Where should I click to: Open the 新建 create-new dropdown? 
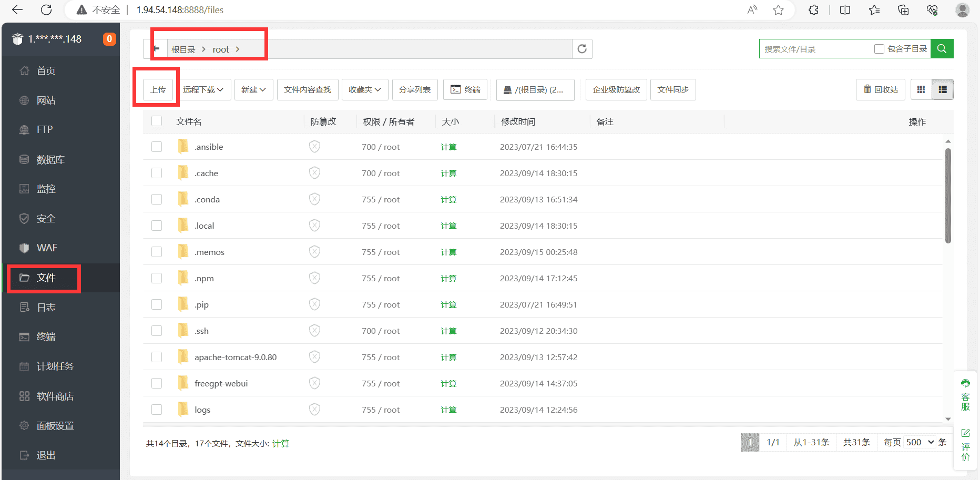tap(253, 89)
